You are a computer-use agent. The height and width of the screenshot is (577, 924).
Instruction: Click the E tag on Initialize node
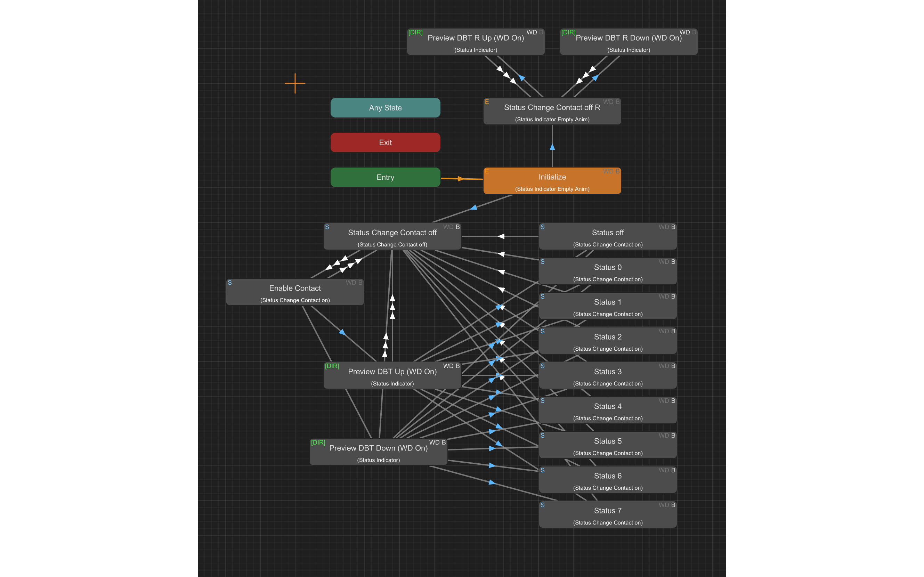coord(487,171)
